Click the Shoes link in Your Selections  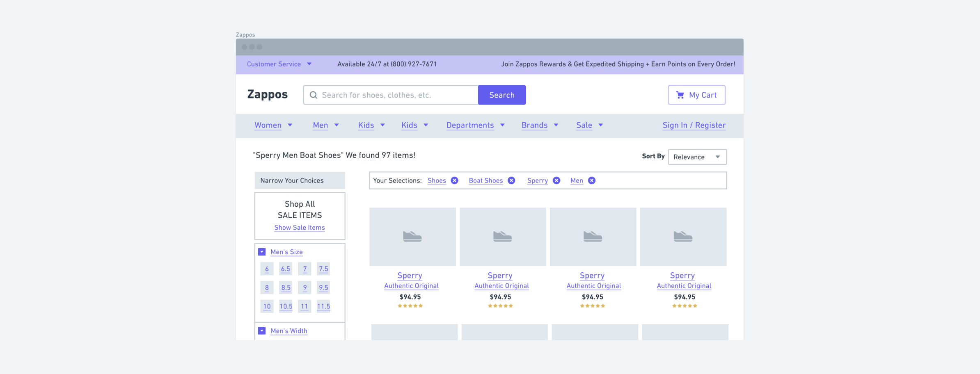click(437, 180)
